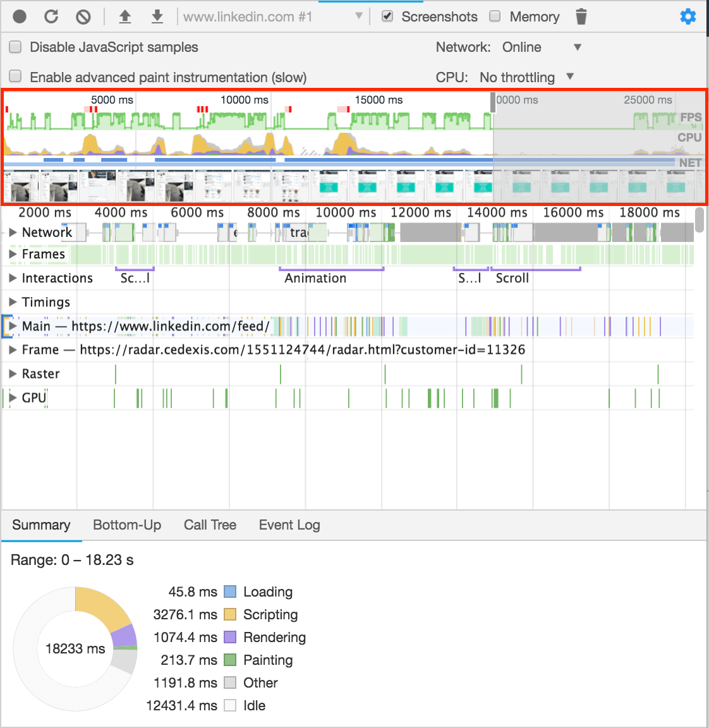Viewport: 709px width, 728px height.
Task: Click the Record button
Action: (x=20, y=16)
